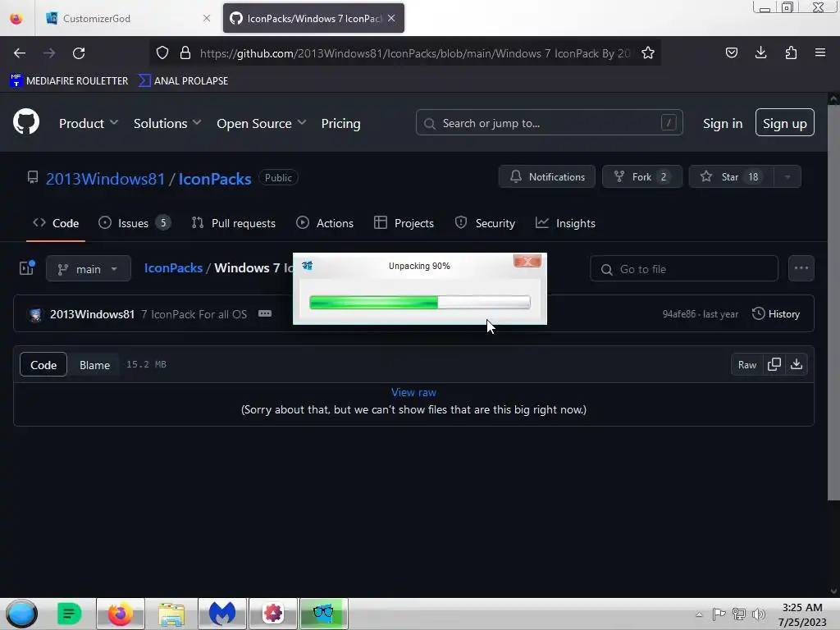Click the browser forward arrow
Image resolution: width=840 pixels, height=630 pixels.
click(49, 53)
